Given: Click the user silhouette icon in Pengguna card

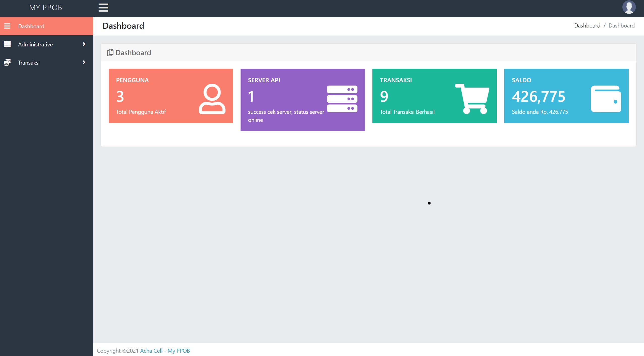Looking at the screenshot, I should coord(212,99).
